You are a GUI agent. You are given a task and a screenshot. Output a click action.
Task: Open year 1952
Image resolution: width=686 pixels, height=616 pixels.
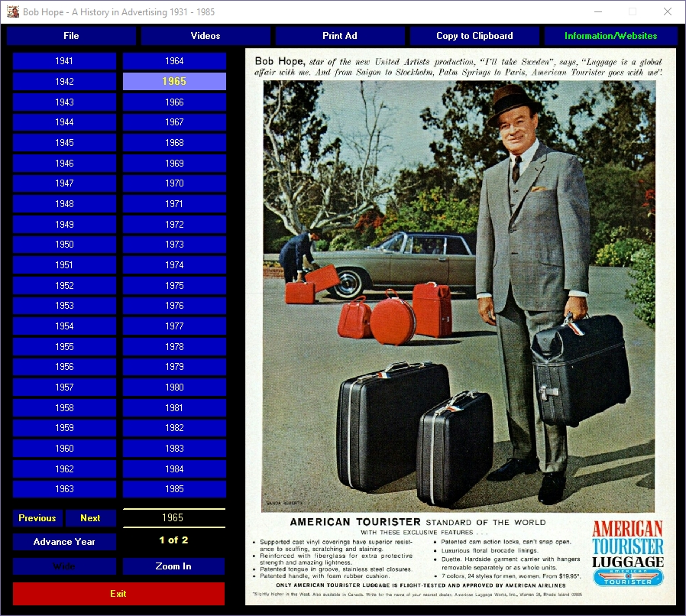(x=64, y=285)
